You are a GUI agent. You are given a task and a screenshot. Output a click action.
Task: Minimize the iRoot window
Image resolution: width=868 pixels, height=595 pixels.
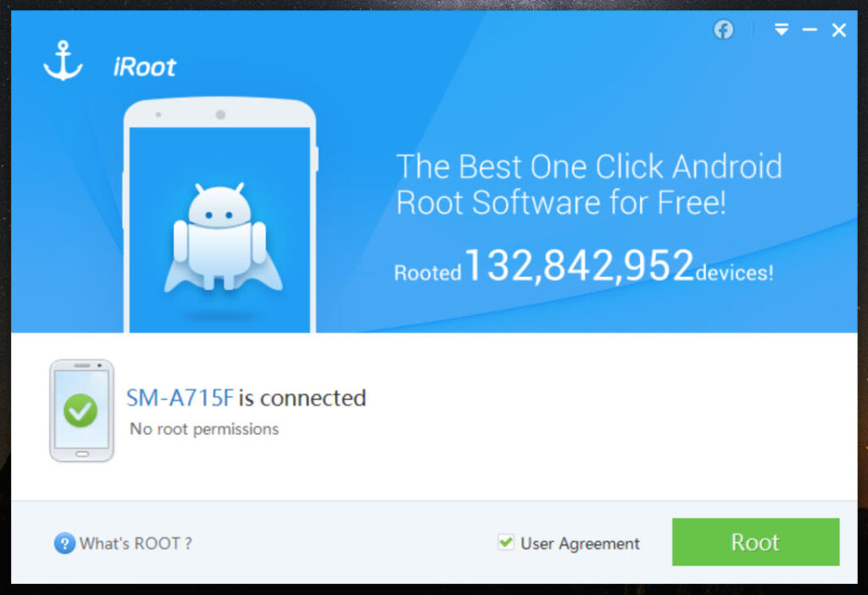[x=810, y=30]
